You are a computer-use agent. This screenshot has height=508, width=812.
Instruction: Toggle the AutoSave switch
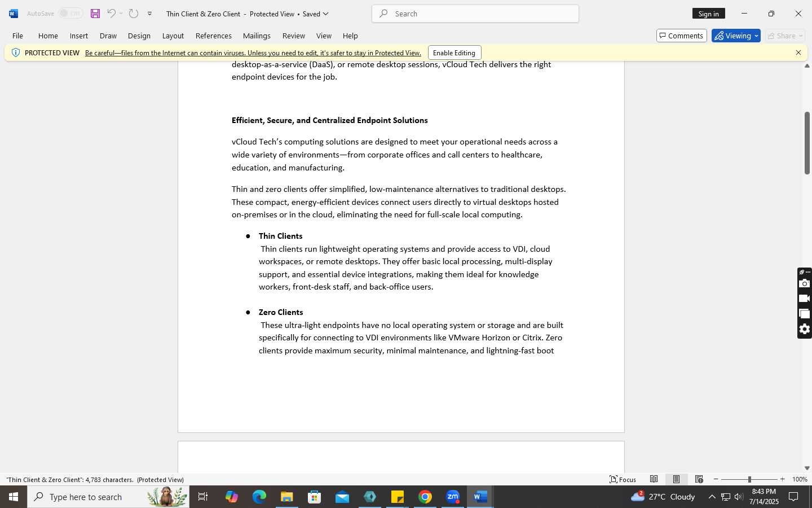click(70, 14)
